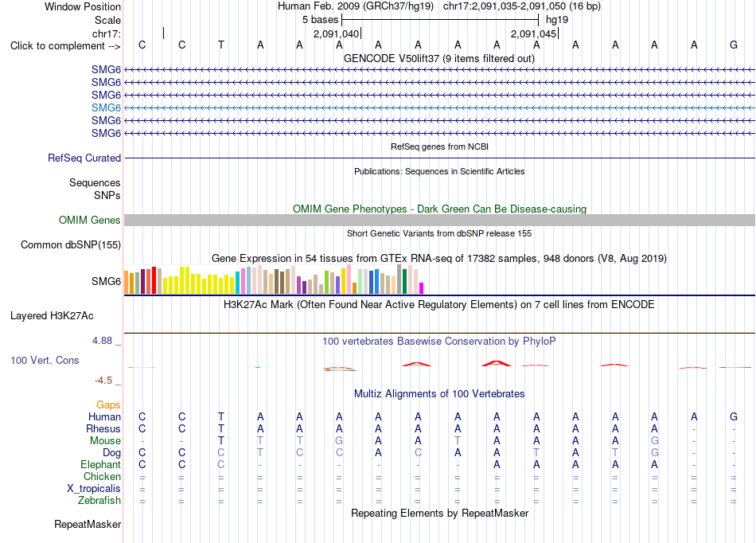Select the 'Zebrafish' alignment row label

[99, 501]
